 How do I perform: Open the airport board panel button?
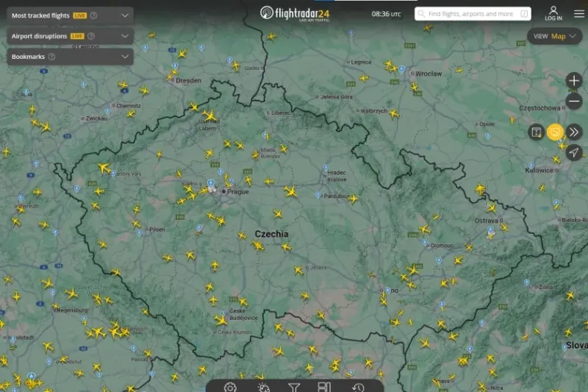tap(537, 132)
